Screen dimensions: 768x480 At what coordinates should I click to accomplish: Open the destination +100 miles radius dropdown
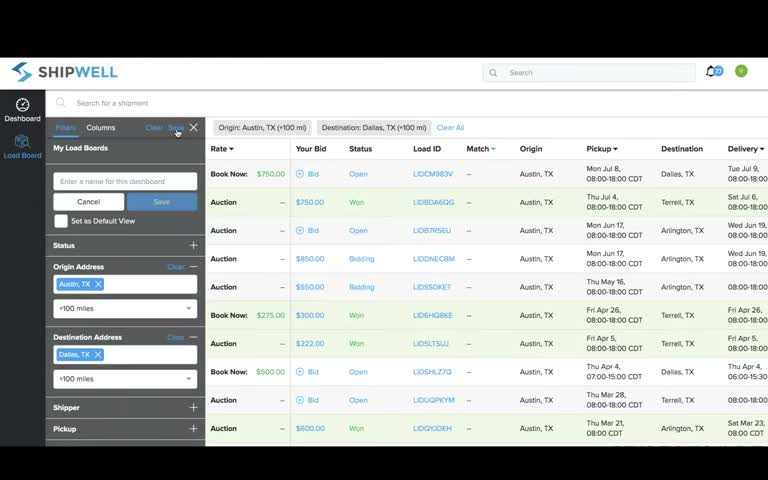(x=125, y=379)
